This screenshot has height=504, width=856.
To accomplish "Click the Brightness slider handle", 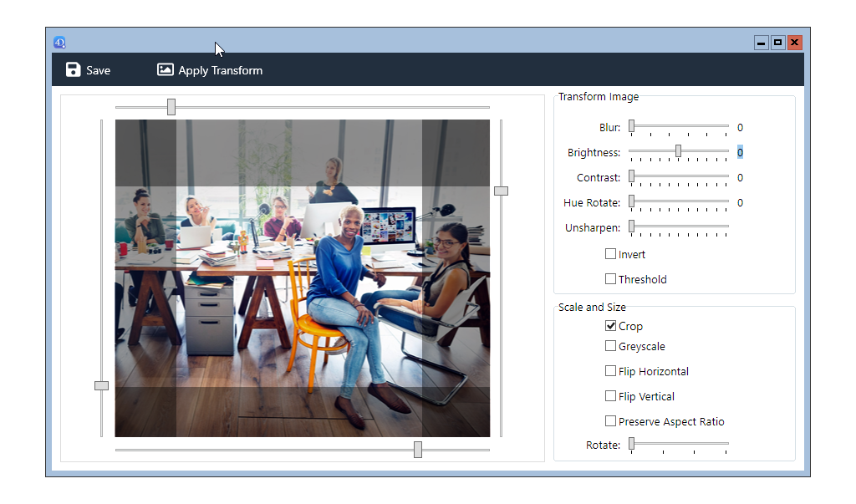I will click(x=679, y=151).
